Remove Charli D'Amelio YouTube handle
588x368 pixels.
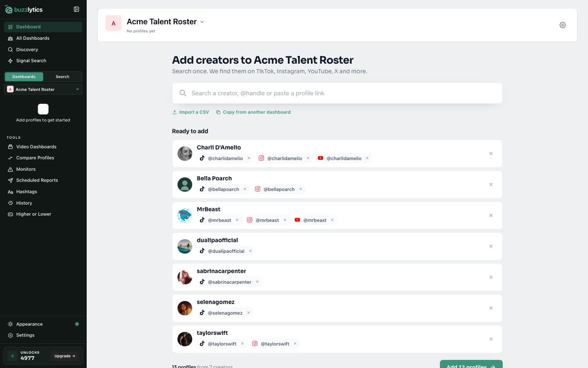click(367, 158)
